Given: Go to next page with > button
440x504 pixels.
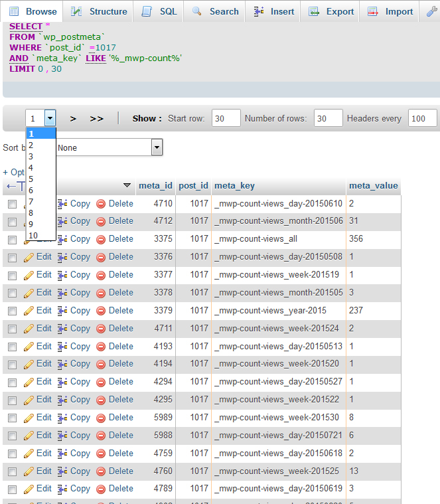Looking at the screenshot, I should pyautogui.click(x=73, y=119).
